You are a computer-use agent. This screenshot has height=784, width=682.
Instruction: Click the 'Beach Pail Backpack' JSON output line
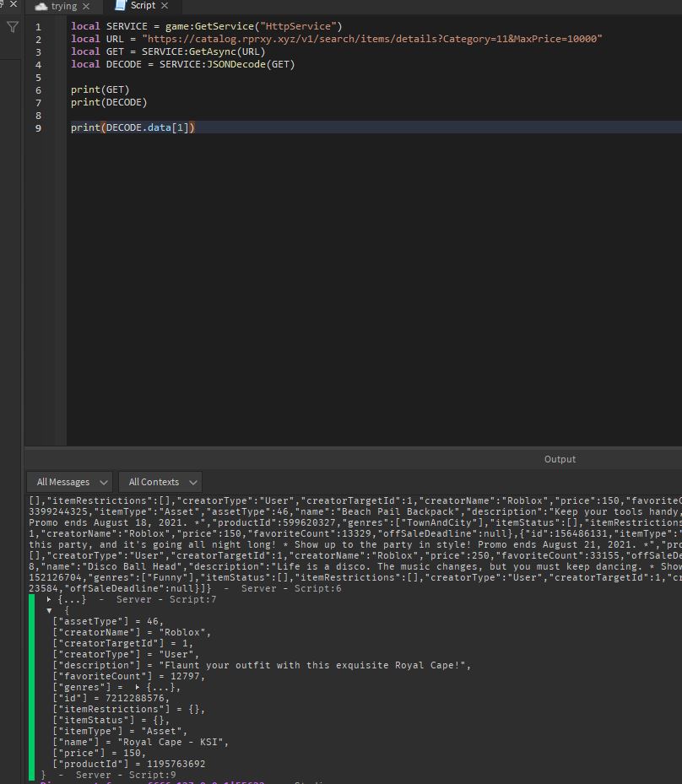pos(355,511)
